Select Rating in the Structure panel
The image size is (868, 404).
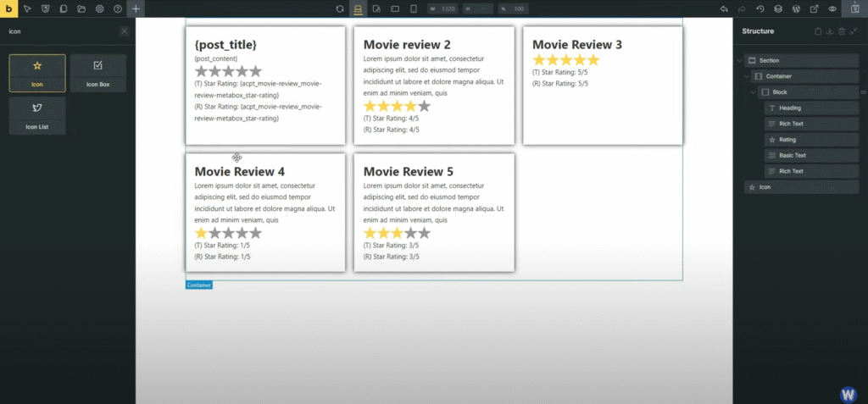tap(811, 140)
